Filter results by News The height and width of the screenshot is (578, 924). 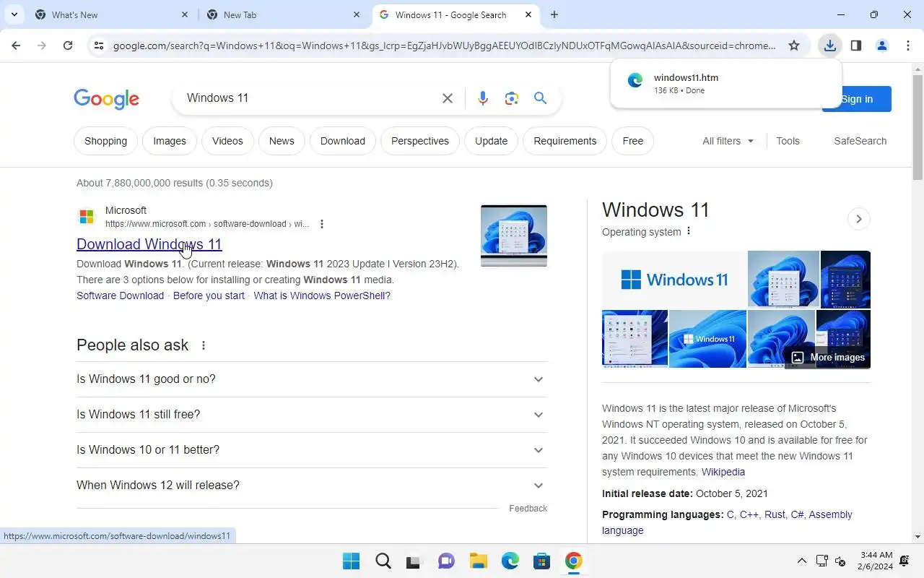(282, 141)
